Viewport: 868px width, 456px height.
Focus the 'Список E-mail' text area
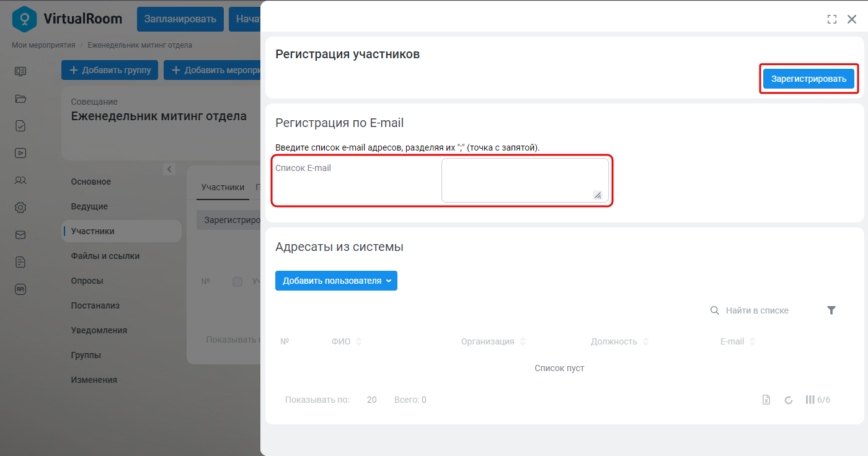tap(525, 180)
